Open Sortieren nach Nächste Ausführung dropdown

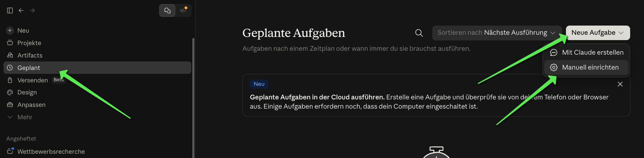497,33
